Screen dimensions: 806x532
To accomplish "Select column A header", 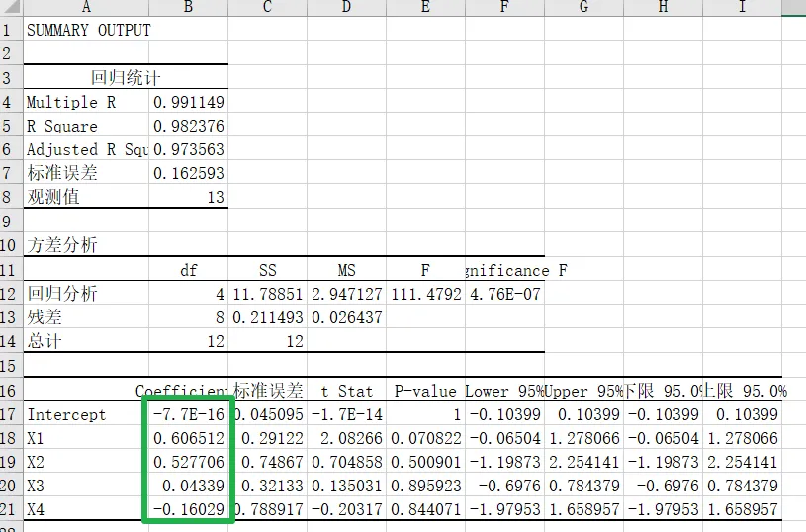I will 86,7.
